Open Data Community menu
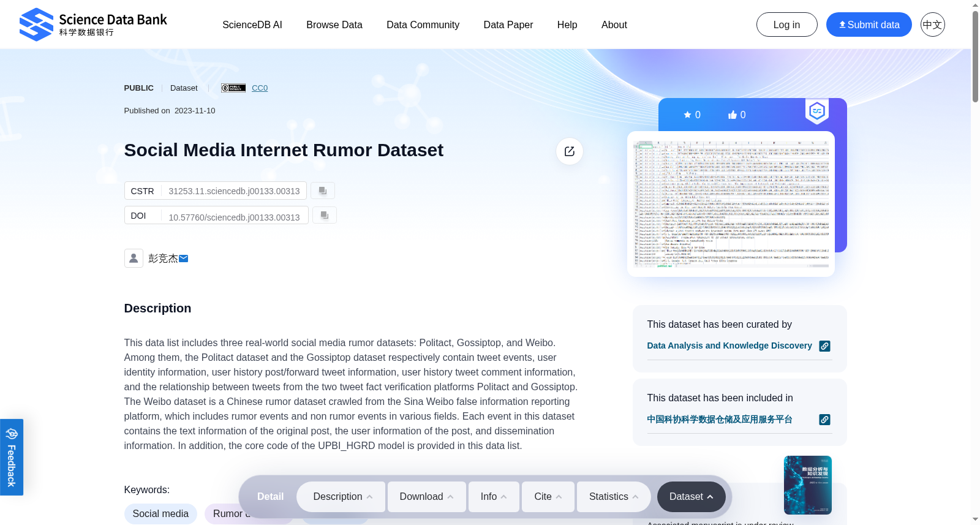The height and width of the screenshot is (525, 980). 423,25
